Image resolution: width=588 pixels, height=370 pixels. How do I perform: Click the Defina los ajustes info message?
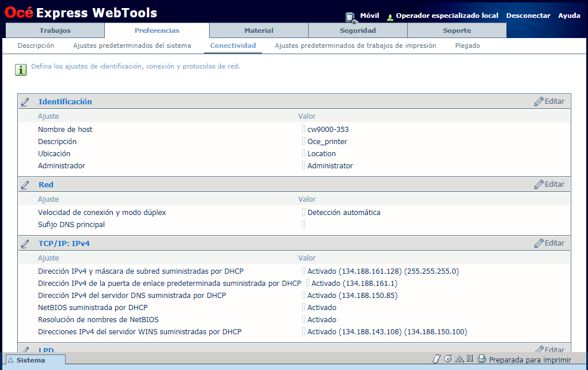[x=135, y=66]
